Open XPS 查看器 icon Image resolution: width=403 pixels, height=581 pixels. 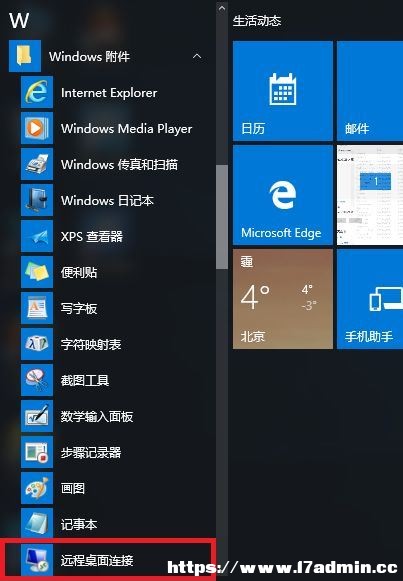(37, 236)
